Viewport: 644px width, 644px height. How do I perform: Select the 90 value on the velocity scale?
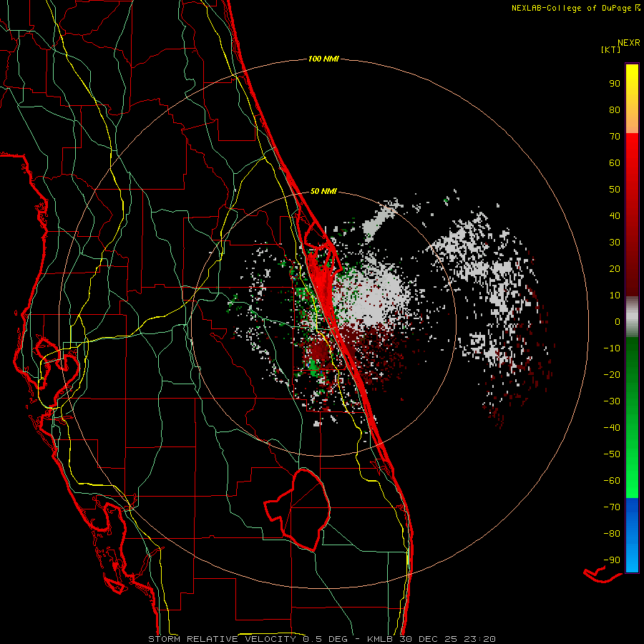point(615,84)
